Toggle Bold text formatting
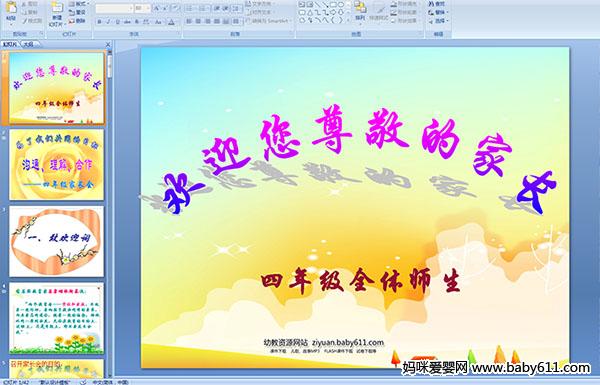This screenshot has width=600, height=385. 99,22
